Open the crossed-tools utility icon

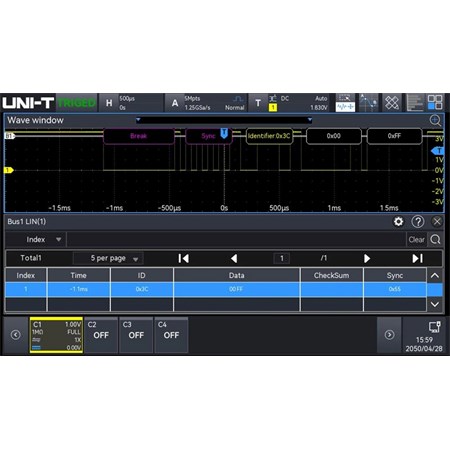click(x=392, y=103)
